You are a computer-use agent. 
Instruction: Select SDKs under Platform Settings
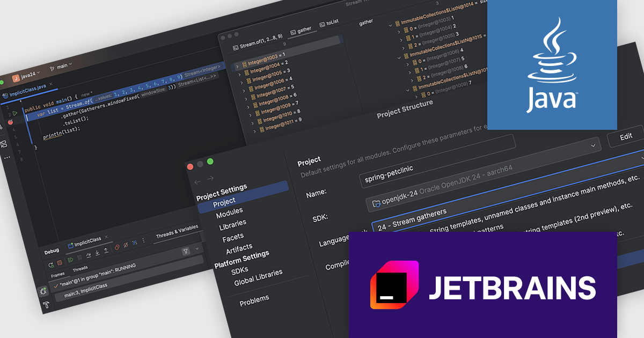pyautogui.click(x=240, y=270)
